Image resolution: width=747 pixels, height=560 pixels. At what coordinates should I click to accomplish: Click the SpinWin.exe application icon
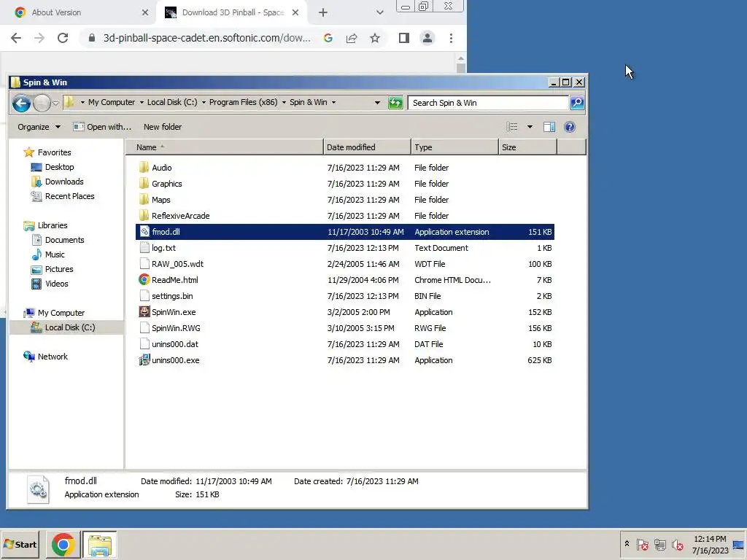tap(144, 312)
